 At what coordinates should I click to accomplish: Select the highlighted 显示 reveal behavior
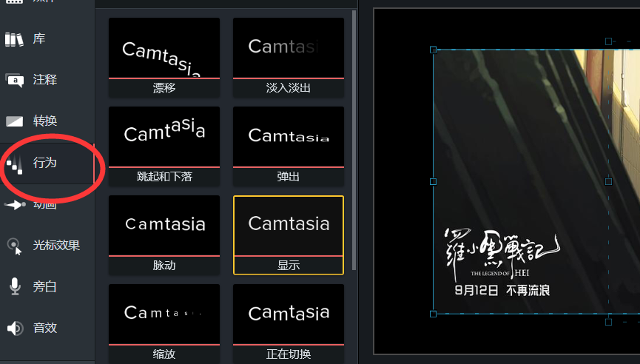[289, 235]
